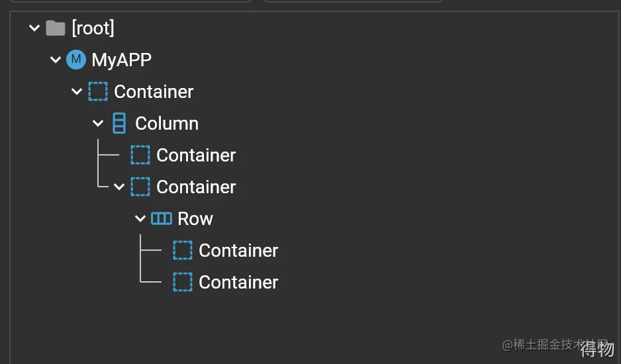Select the Column label in widget tree
This screenshot has width=621, height=364.
[167, 123]
